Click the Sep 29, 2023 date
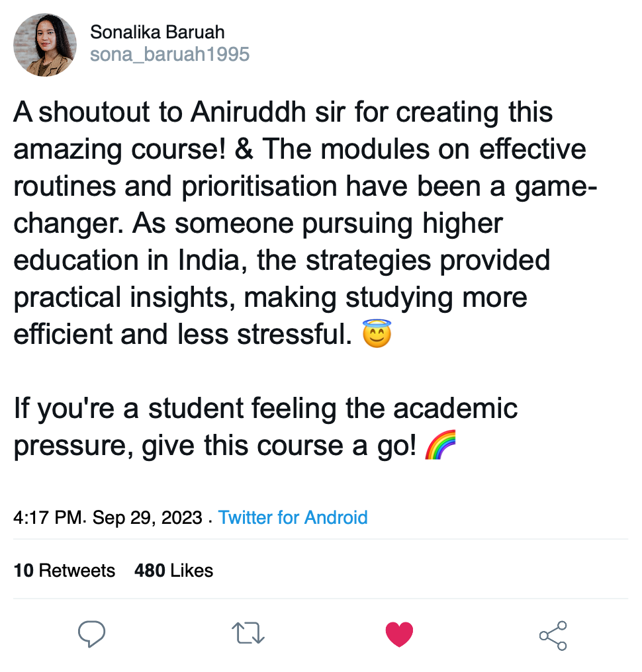642x672 pixels. 147,517
